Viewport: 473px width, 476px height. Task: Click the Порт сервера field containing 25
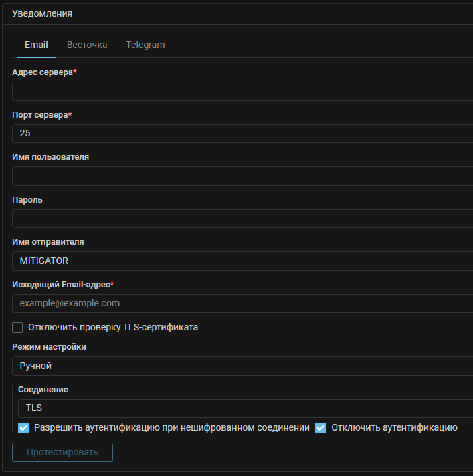point(241,133)
